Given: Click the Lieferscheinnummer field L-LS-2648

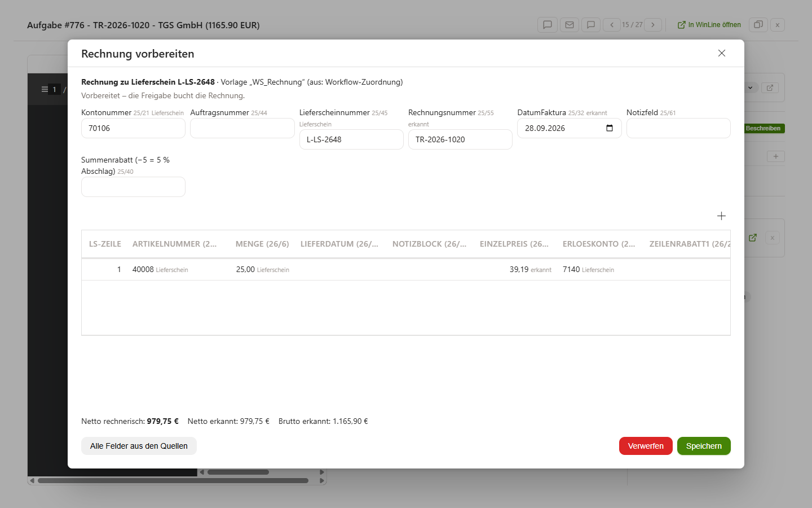Looking at the screenshot, I should (x=351, y=139).
